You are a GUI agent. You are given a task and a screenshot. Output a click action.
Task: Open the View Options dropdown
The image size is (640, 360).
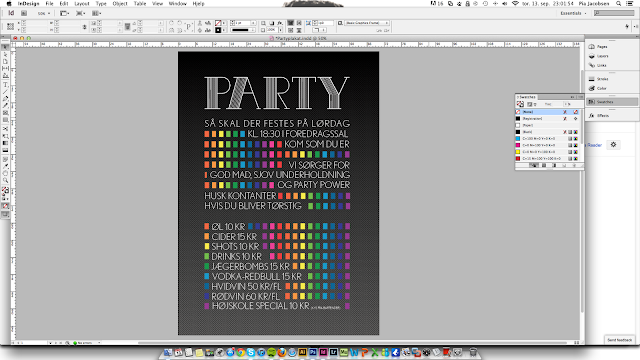click(64, 13)
